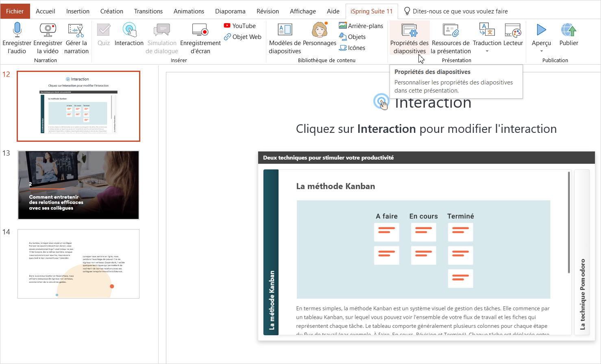The height and width of the screenshot is (364, 601).
Task: Click the 'Dites-nous ce que vous voulez faire' search box
Action: click(x=460, y=11)
